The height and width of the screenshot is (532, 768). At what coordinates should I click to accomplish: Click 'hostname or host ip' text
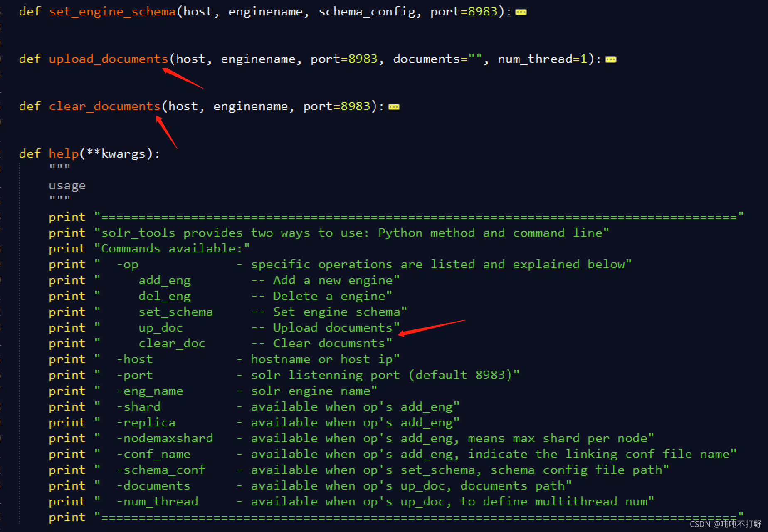322,359
